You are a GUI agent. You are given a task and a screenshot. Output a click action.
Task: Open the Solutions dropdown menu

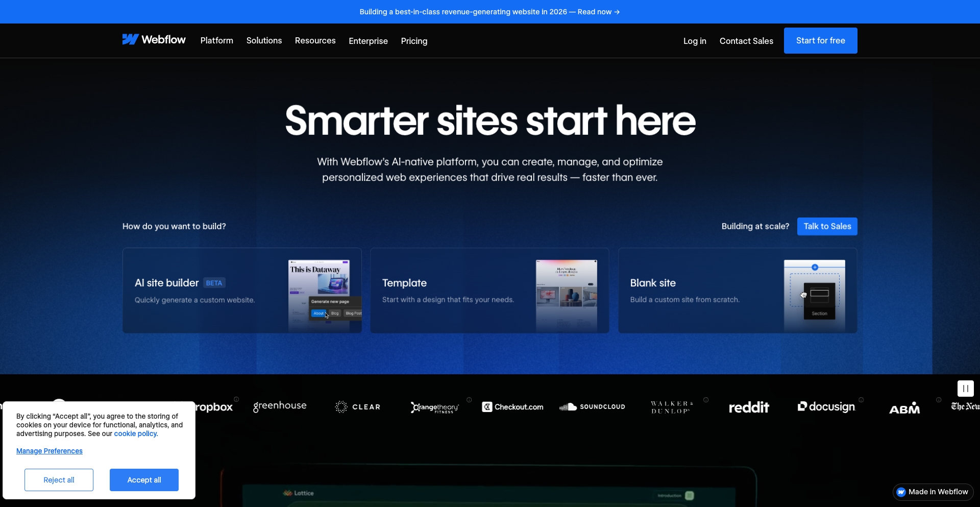click(x=264, y=41)
